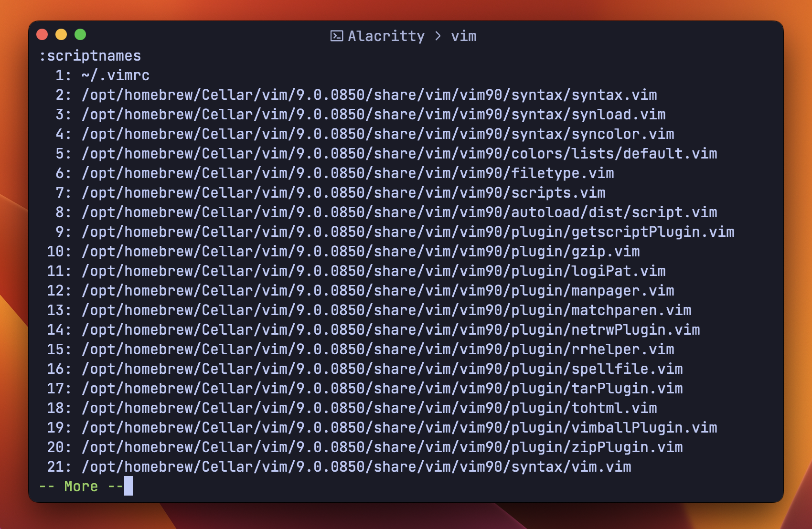Click the terminal icon in title bar
812x529 pixels.
(337, 36)
